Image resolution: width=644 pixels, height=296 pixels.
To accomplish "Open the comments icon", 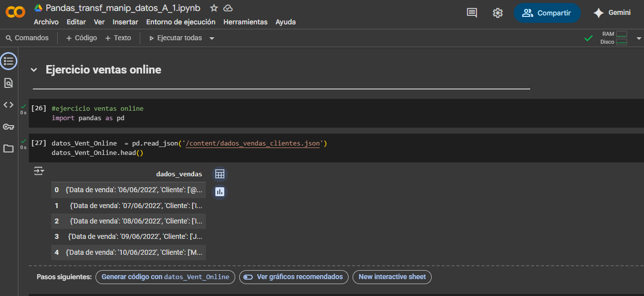I will coord(472,13).
